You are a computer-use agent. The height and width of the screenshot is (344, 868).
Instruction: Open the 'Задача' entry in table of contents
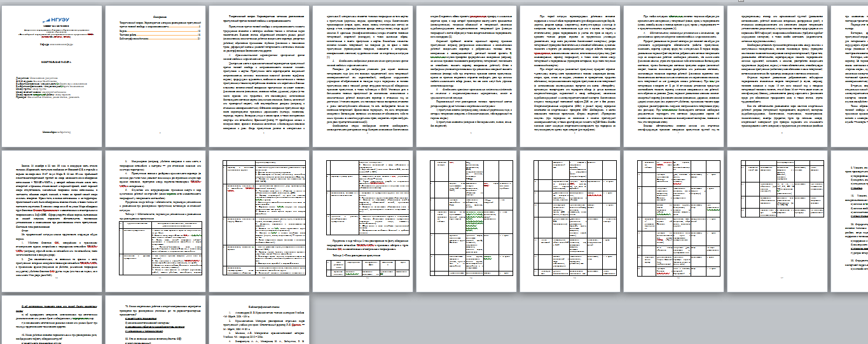coord(160,30)
